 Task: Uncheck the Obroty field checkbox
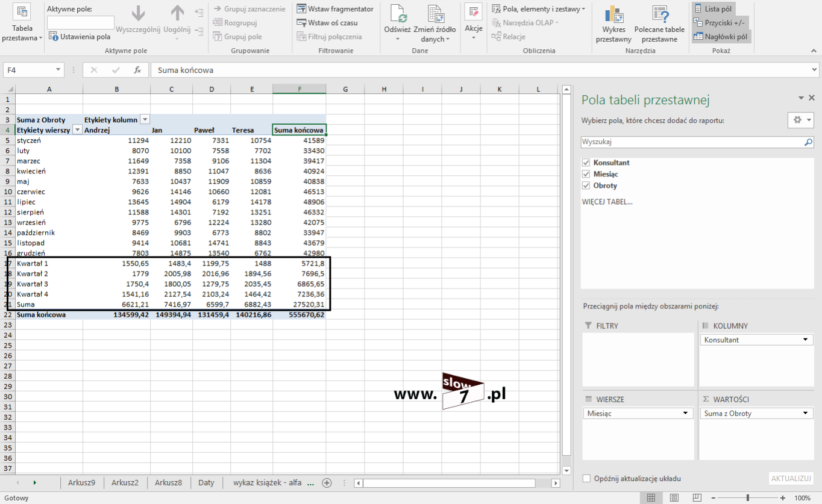tap(586, 185)
